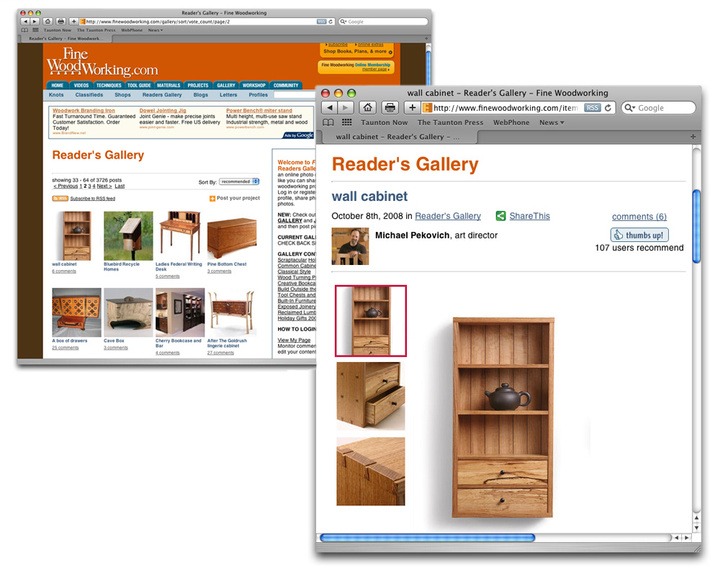The height and width of the screenshot is (576, 728).
Task: Open the WORKSHOP navigation tab
Action: tap(254, 86)
